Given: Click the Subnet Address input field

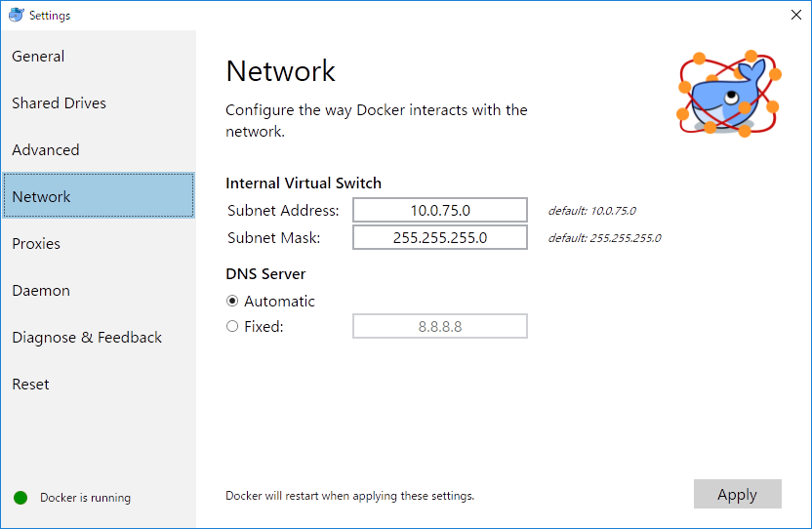Looking at the screenshot, I should coord(440,210).
